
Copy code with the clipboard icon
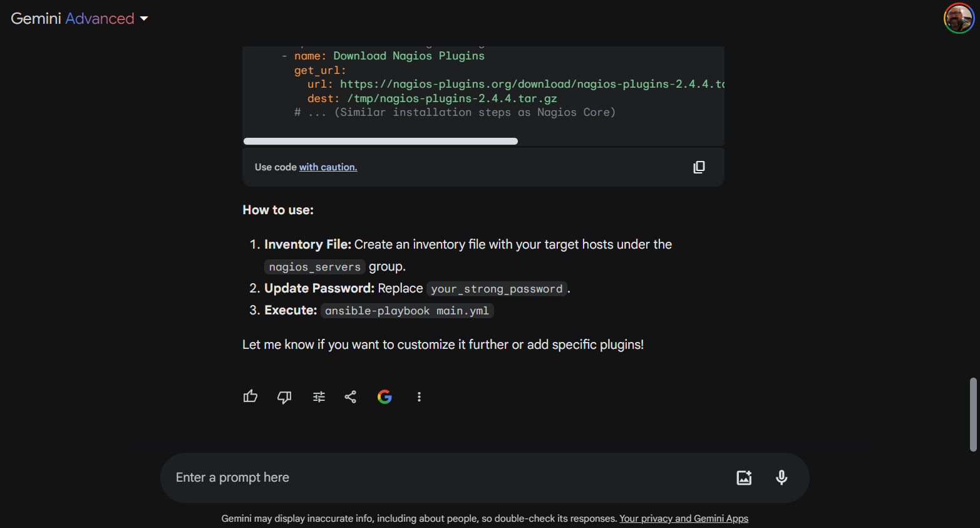pos(699,167)
